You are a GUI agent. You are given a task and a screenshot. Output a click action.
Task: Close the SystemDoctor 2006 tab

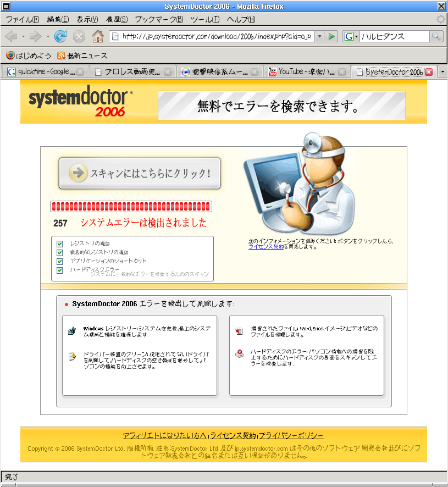(x=429, y=72)
